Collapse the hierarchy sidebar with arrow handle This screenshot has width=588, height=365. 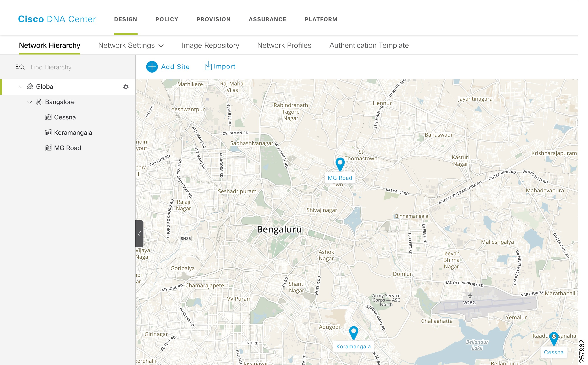point(139,234)
